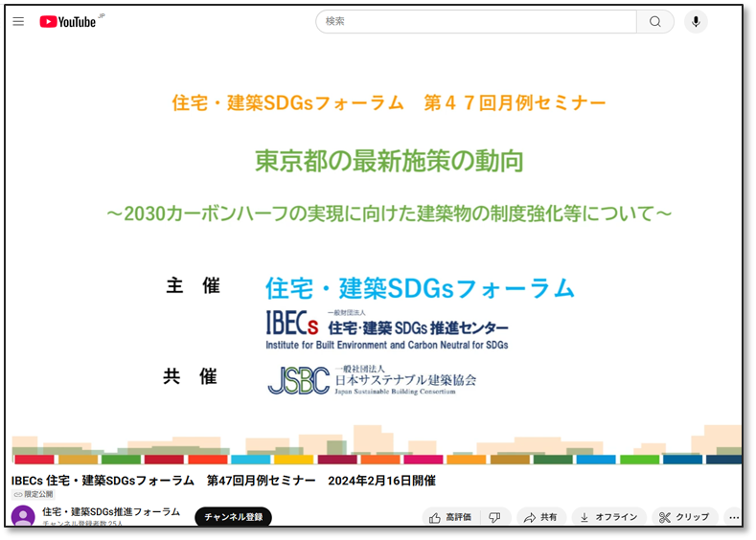The height and width of the screenshot is (540, 756).
Task: Click the IBECs logo in the video
Action: pyautogui.click(x=386, y=328)
